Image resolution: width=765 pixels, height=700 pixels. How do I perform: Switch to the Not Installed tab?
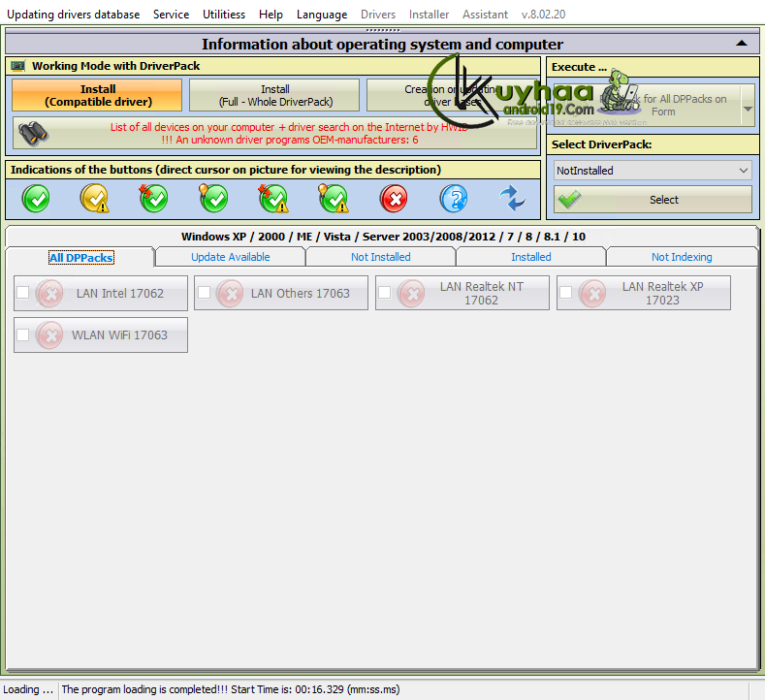tap(380, 257)
